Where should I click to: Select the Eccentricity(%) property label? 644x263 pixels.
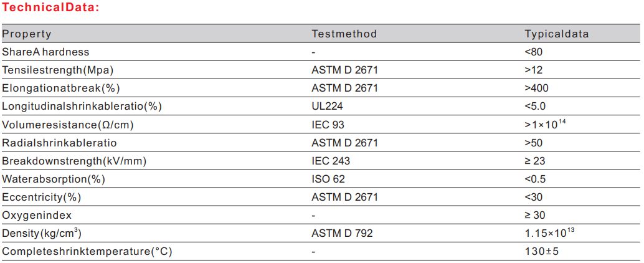click(x=42, y=198)
